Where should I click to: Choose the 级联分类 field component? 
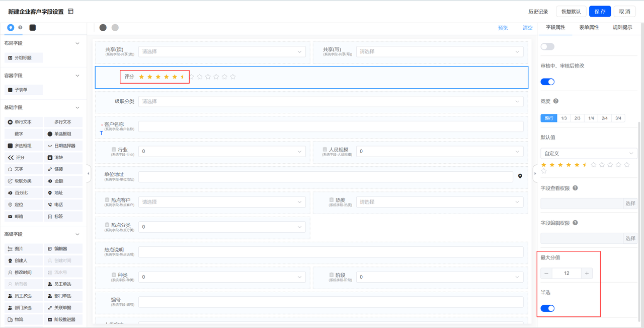pyautogui.click(x=23, y=181)
